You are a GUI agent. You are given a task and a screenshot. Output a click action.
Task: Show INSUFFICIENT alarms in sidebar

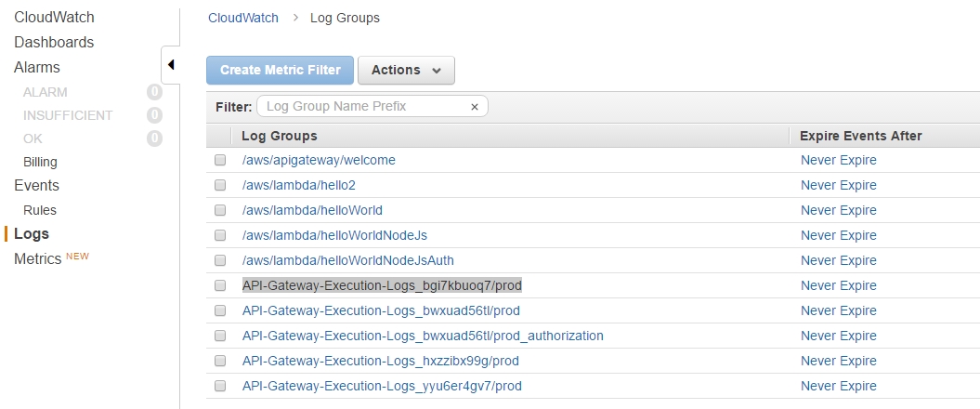pos(68,115)
